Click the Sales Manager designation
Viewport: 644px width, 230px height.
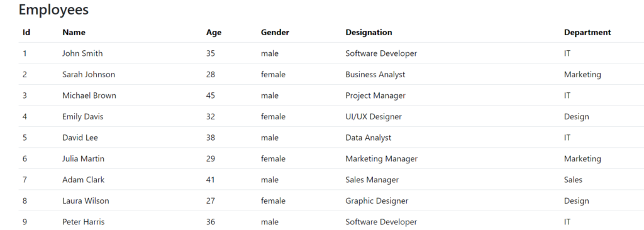pyautogui.click(x=372, y=180)
